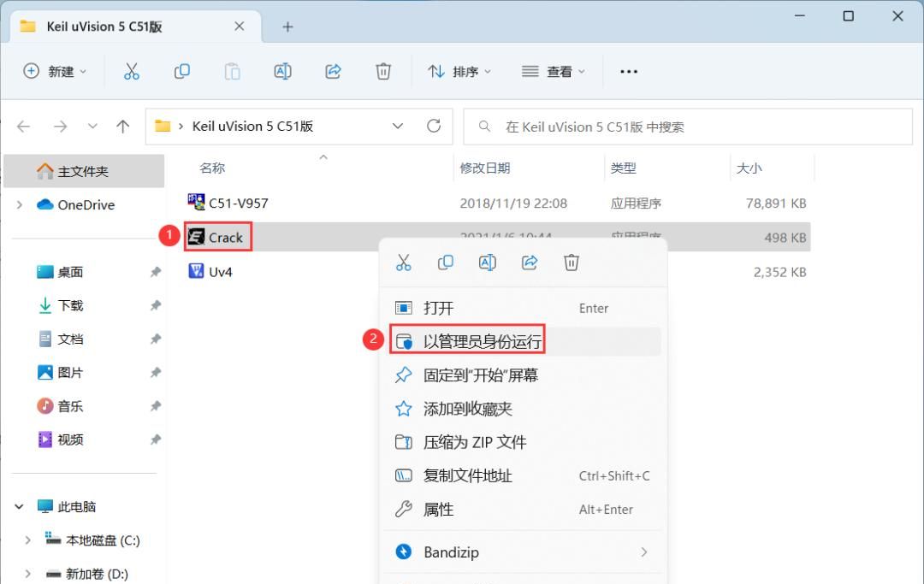The image size is (924, 584).
Task: Copy the file via context menu copy icon
Action: click(x=446, y=263)
